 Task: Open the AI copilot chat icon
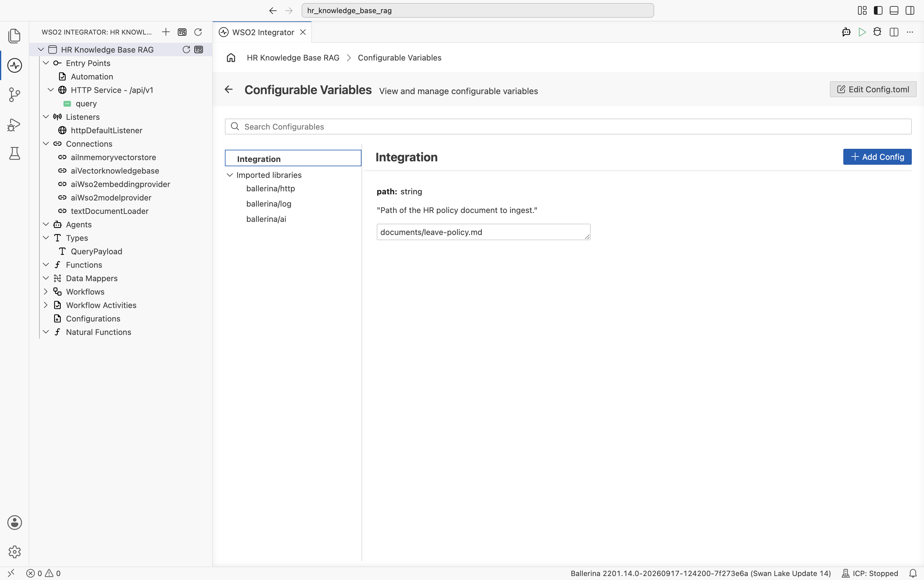point(846,32)
